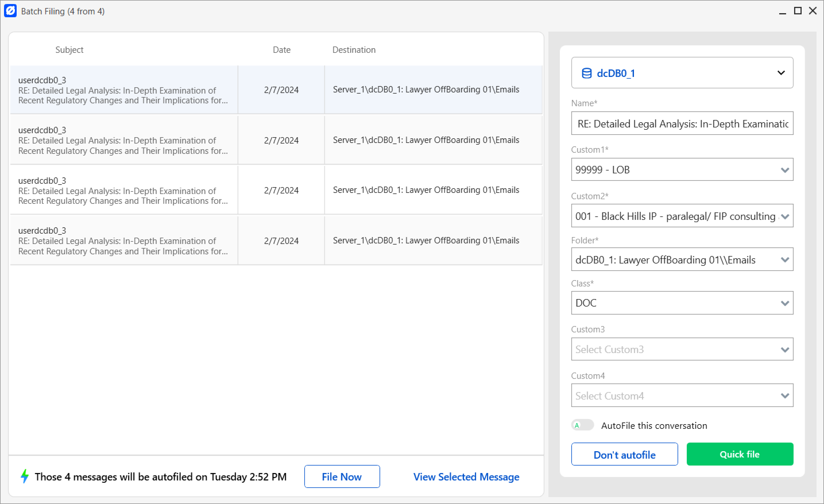Click the File Now button

pos(342,477)
